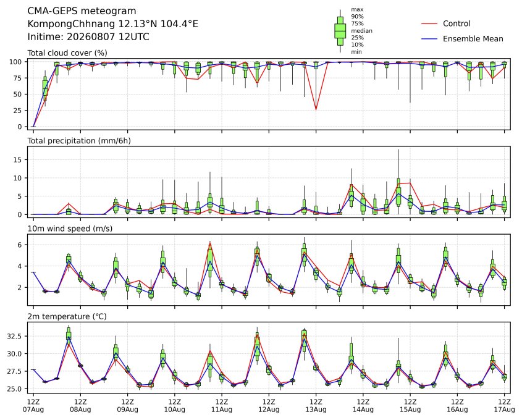Click the red Control legend line
522x420 pixels.
429,23
